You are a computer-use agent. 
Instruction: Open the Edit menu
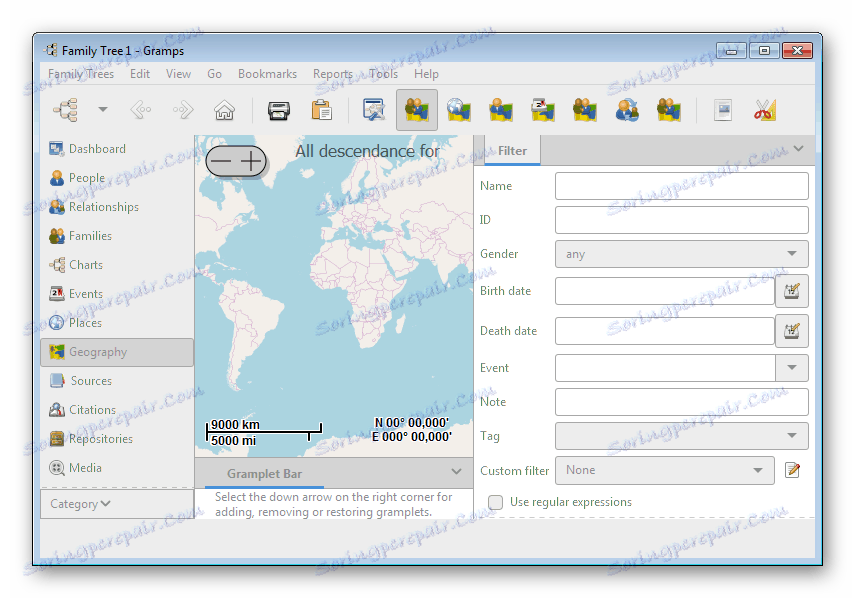140,74
